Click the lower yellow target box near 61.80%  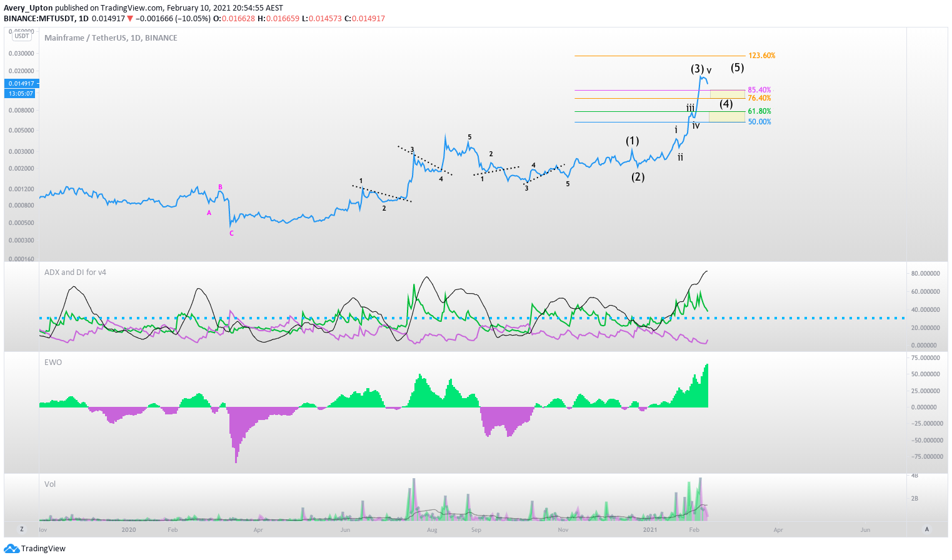click(x=727, y=116)
